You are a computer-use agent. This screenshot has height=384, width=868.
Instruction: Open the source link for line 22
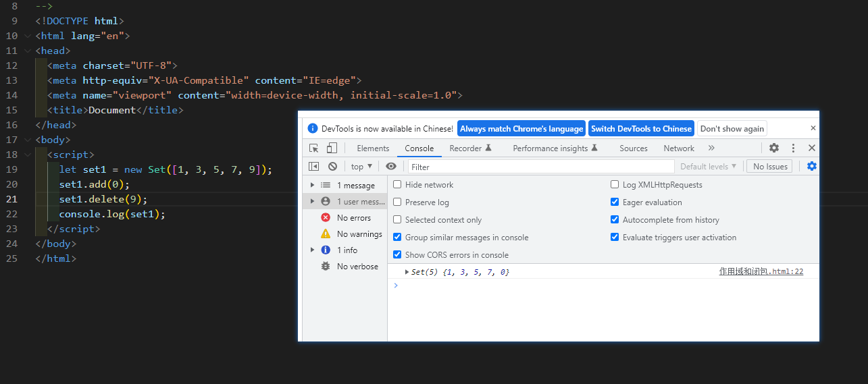pyautogui.click(x=761, y=272)
